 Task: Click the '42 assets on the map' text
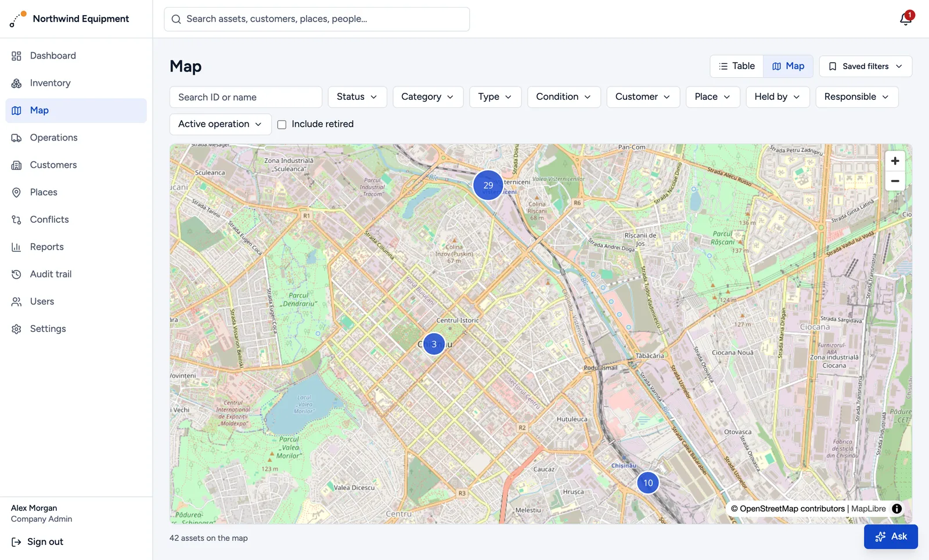pos(208,539)
